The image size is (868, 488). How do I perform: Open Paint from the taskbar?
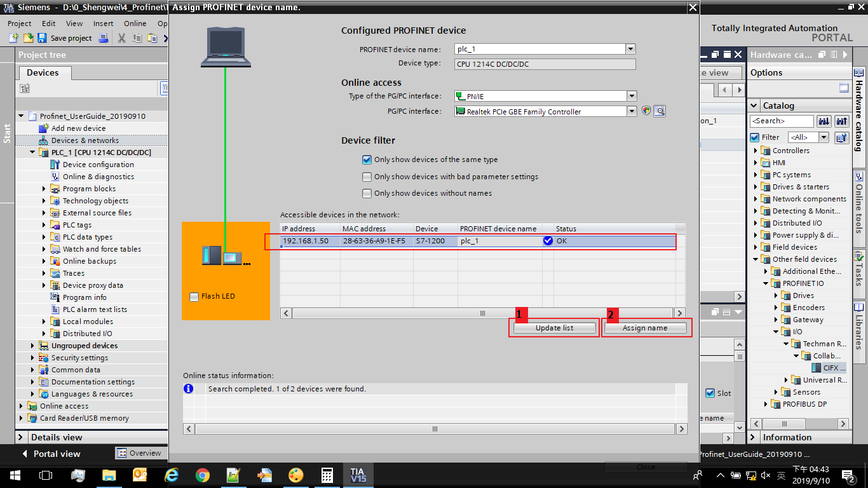click(296, 475)
